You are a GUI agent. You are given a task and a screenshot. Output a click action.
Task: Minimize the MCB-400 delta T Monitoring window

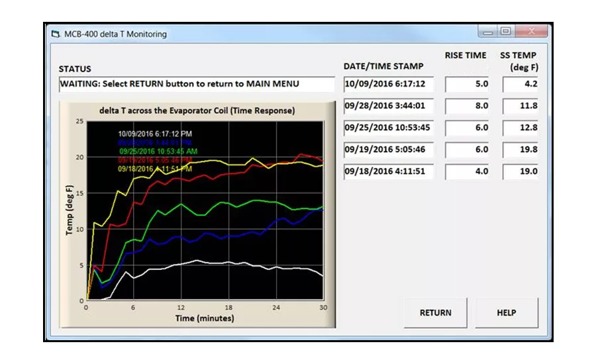(x=487, y=32)
